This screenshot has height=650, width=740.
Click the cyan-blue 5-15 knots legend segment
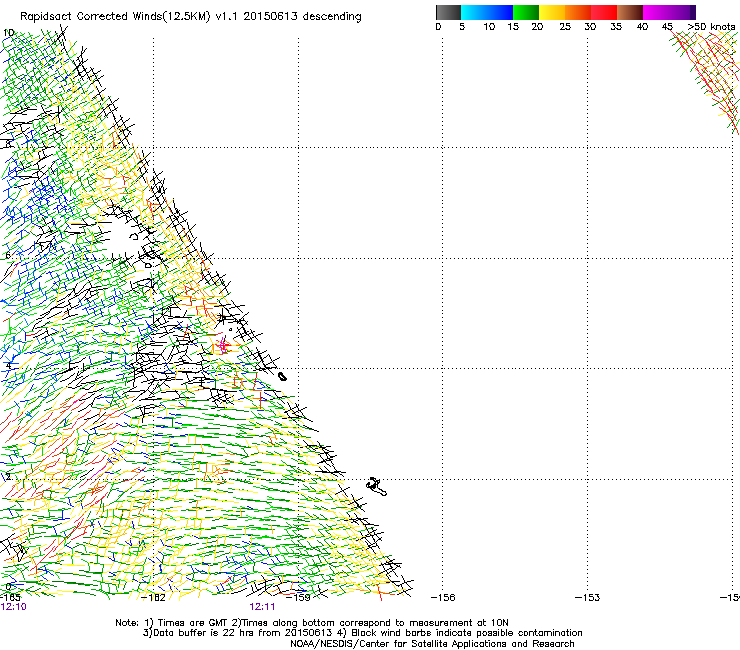tap(487, 12)
